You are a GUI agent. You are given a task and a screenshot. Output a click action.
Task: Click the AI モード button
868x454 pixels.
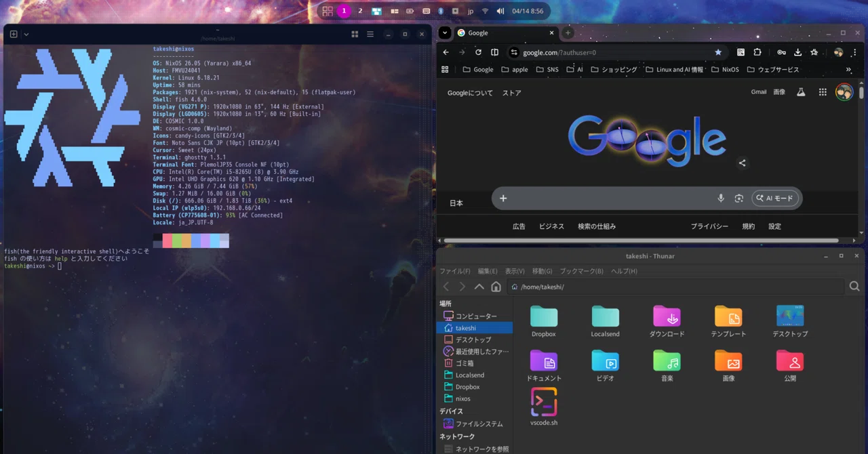[x=775, y=198]
